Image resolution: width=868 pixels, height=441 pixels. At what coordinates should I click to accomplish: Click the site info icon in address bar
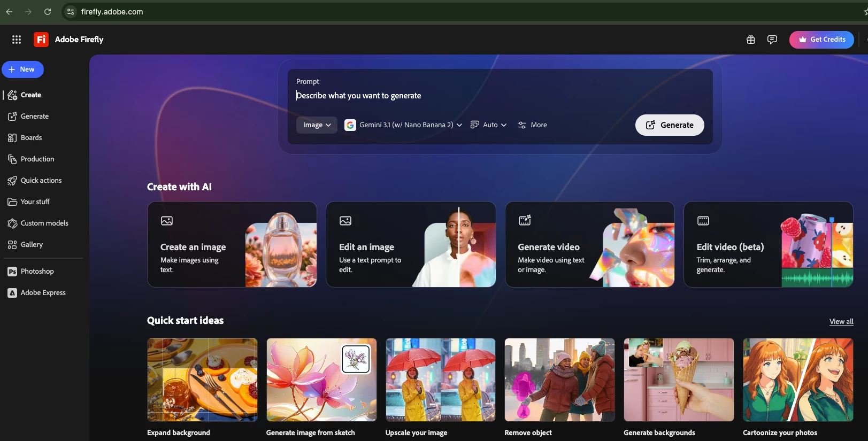[x=71, y=12]
